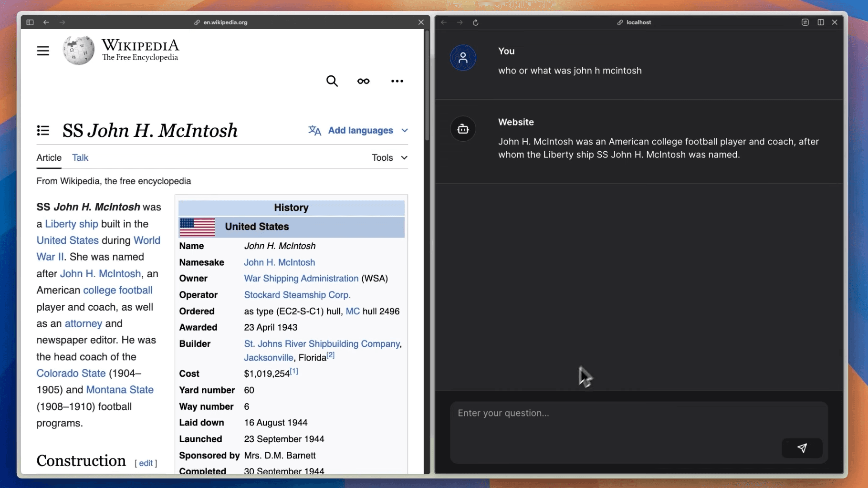868x488 pixels.
Task: Click '23 April 1943' awarded value
Action: (x=271, y=327)
